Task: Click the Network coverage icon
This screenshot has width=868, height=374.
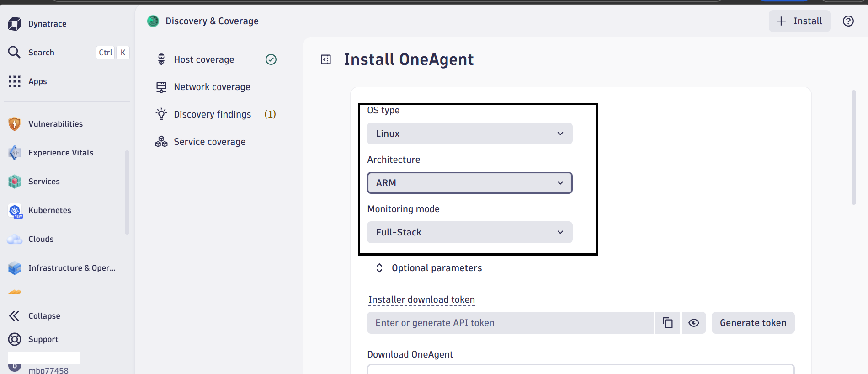Action: 161,87
